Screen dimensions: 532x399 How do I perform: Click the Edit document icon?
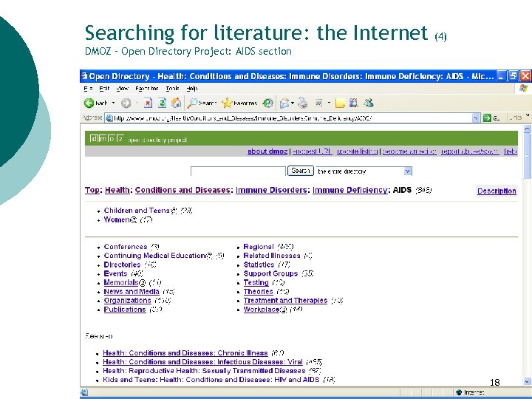coord(318,103)
